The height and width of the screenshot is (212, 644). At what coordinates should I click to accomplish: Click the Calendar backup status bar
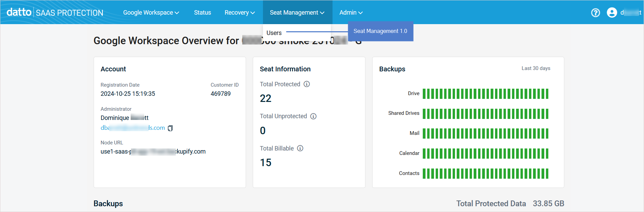[486, 154]
